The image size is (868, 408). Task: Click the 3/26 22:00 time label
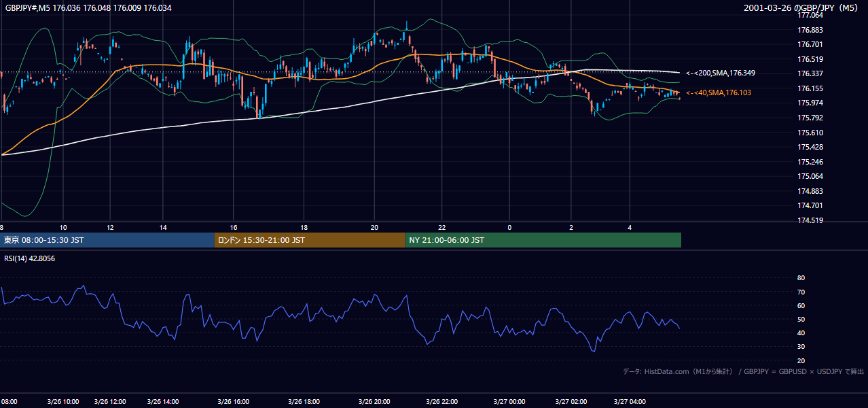tap(441, 401)
